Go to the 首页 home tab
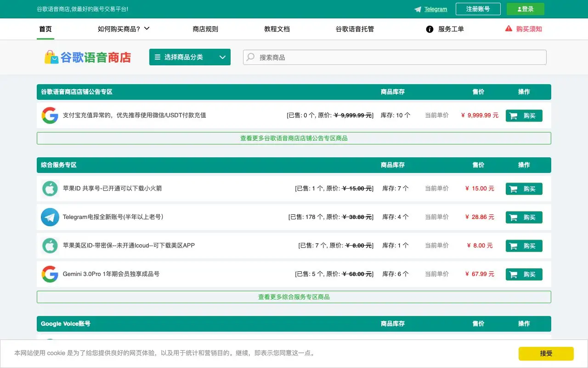 tap(45, 29)
